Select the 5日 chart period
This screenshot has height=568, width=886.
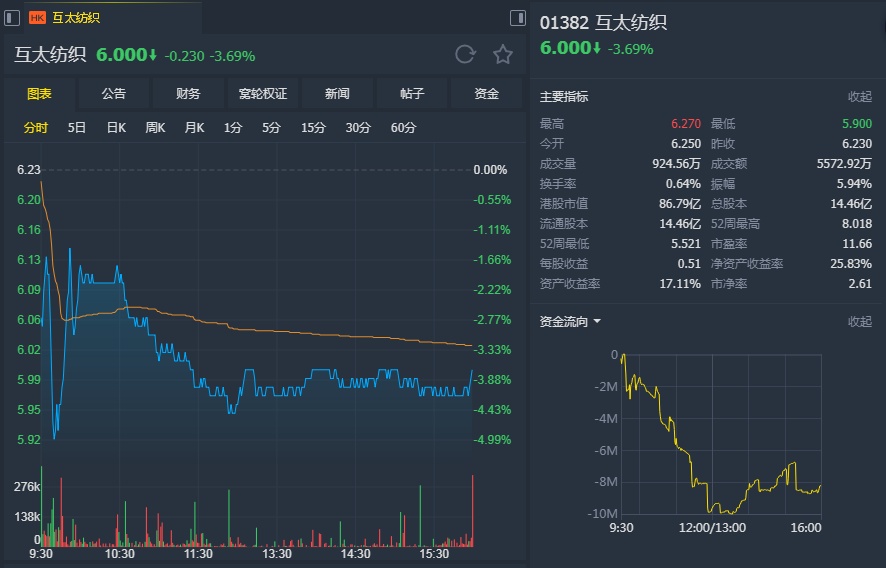tap(77, 128)
